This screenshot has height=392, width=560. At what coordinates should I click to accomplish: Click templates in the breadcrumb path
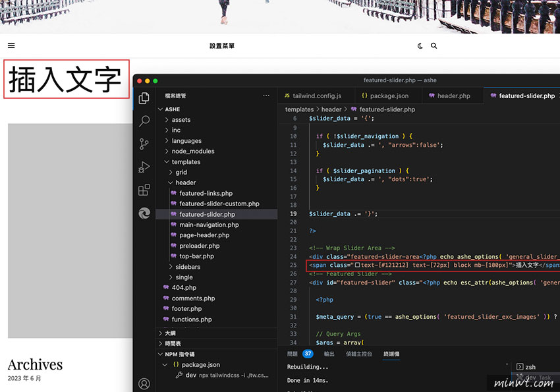coord(299,109)
